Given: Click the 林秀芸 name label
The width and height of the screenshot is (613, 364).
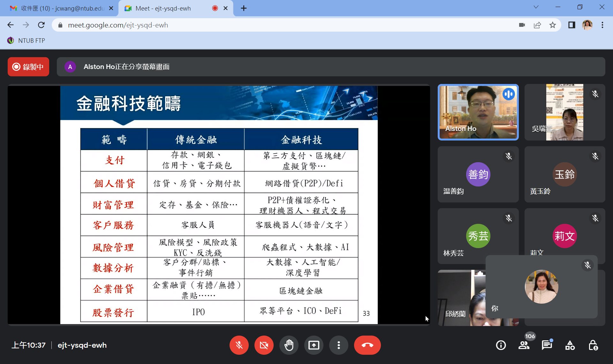Looking at the screenshot, I should pyautogui.click(x=453, y=253).
